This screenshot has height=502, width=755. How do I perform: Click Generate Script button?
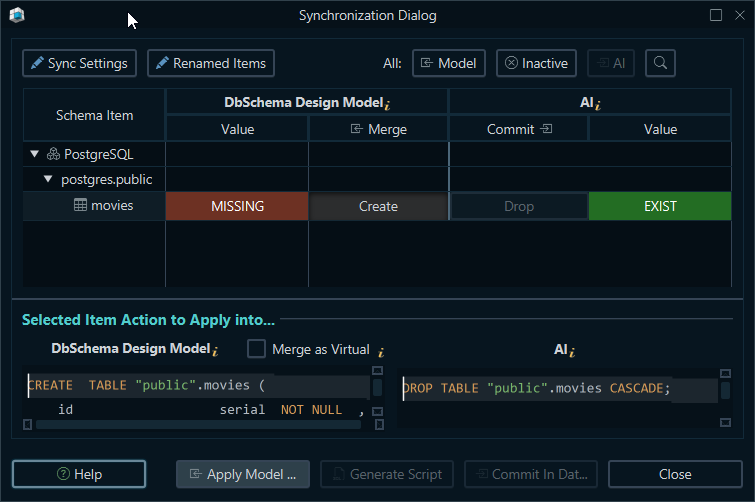(x=387, y=474)
